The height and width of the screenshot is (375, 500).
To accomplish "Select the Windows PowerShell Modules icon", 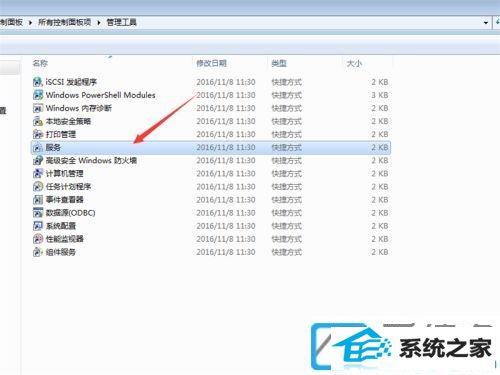I will 38,95.
